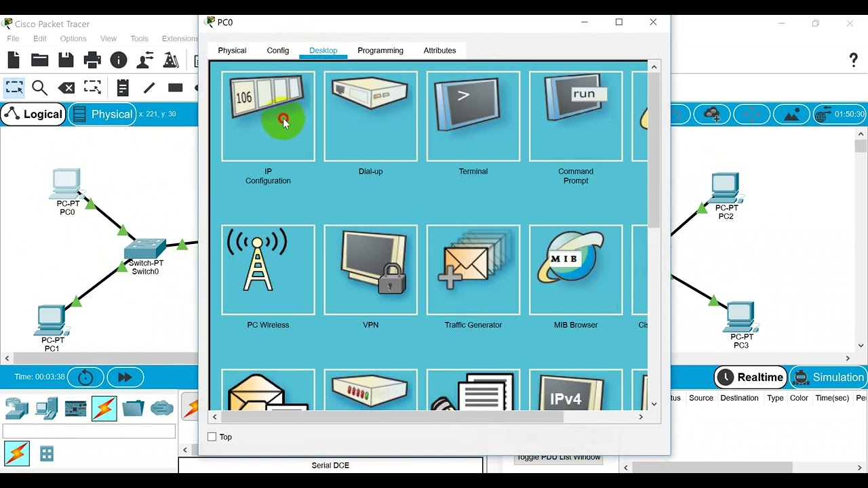Screen dimensions: 868x488
Task: Launch Traffic Generator
Action: (x=473, y=270)
